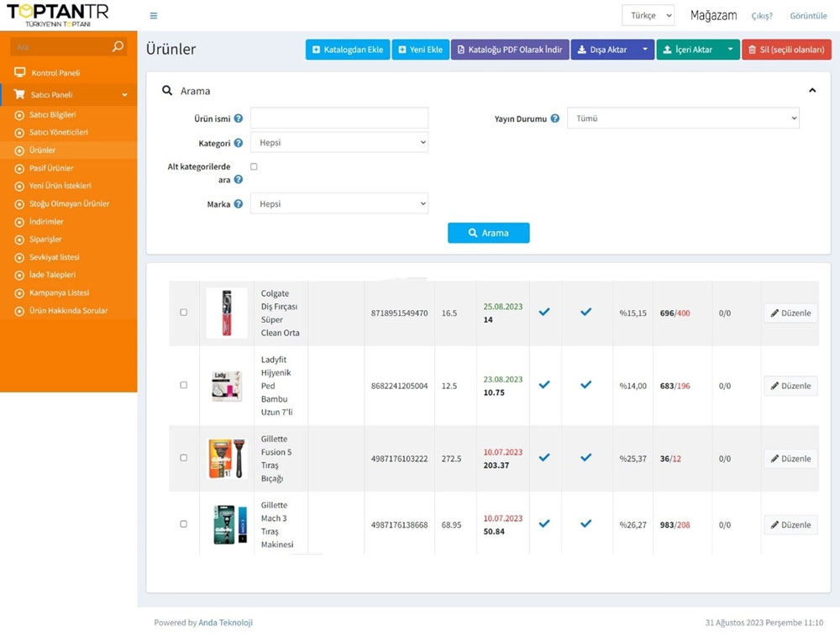840x637 pixels.
Task: Click the Yeni Ekle button
Action: [421, 50]
